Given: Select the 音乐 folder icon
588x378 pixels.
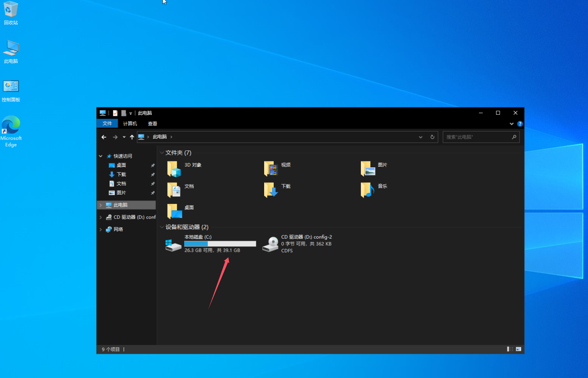Looking at the screenshot, I should [368, 190].
